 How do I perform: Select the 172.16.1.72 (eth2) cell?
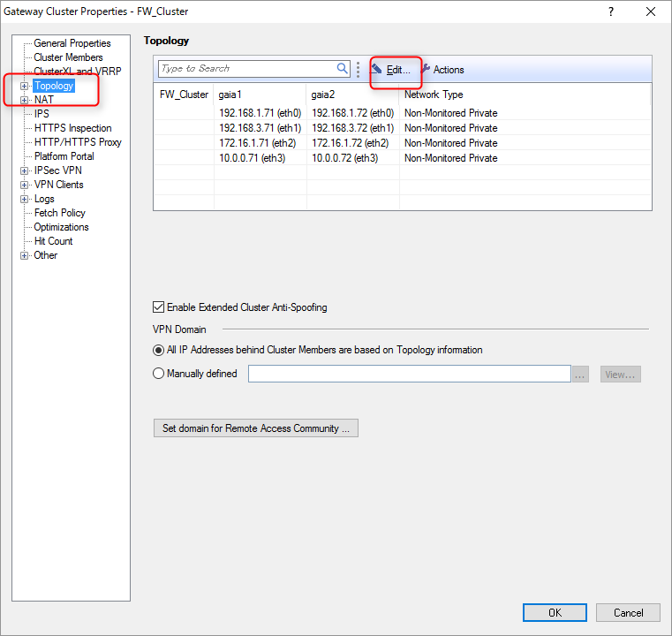[352, 143]
